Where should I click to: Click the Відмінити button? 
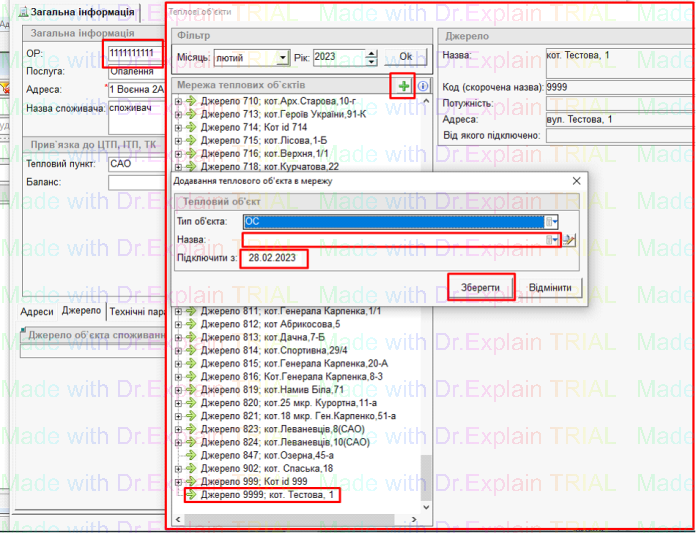(549, 287)
